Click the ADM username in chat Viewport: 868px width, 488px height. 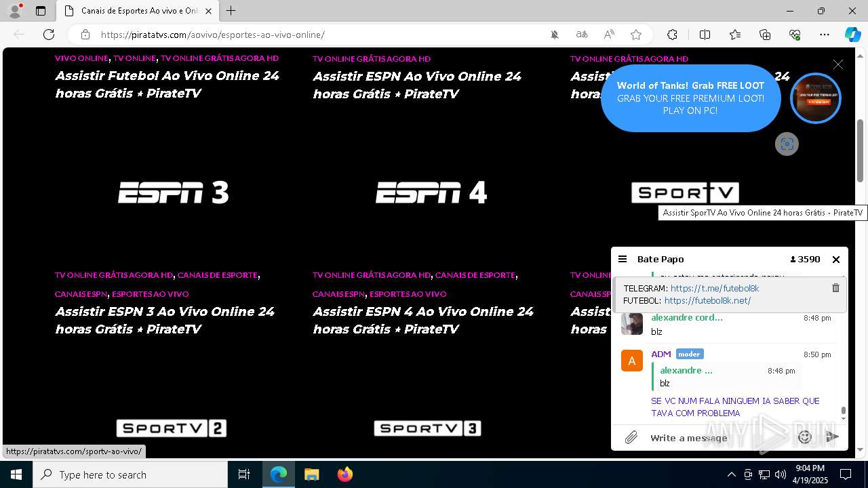[x=661, y=354]
